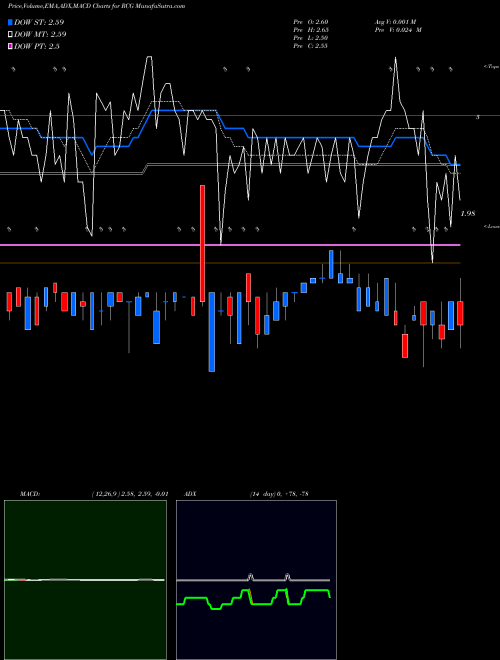Click the last red candle on the right

click(460, 313)
